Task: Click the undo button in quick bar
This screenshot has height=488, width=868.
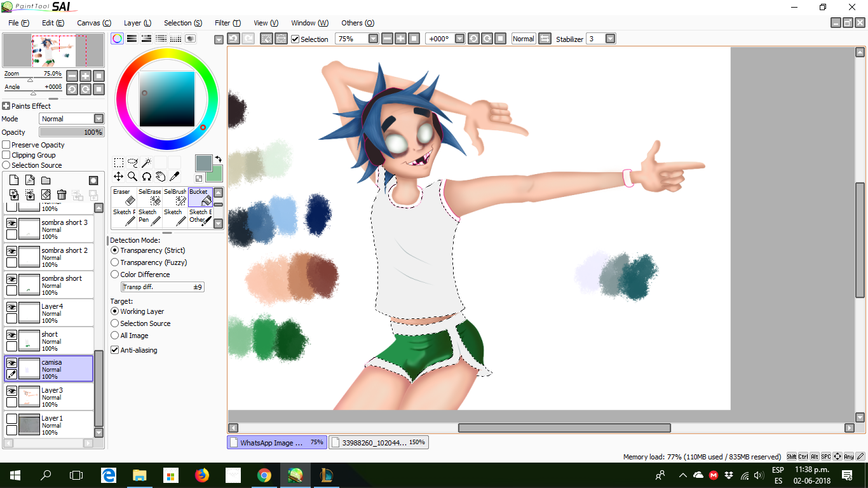Action: point(233,39)
